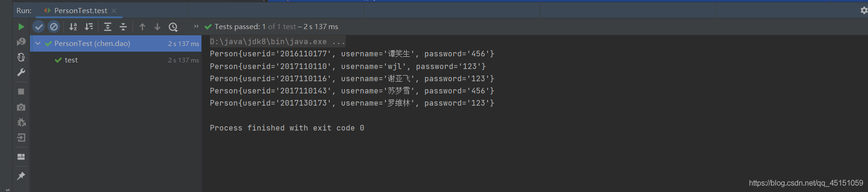
Task: Click output line with username wjl
Action: pos(348,66)
